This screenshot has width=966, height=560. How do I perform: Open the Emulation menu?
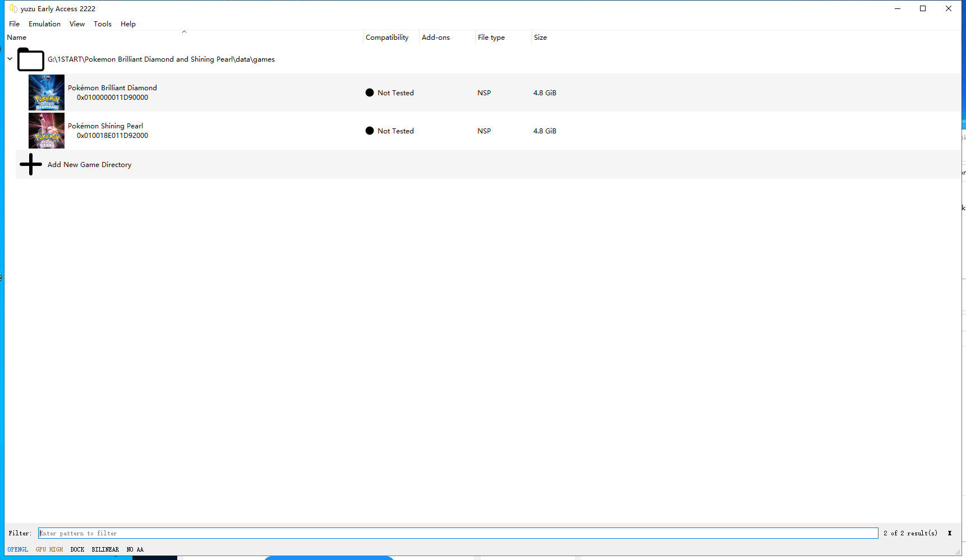pos(44,24)
